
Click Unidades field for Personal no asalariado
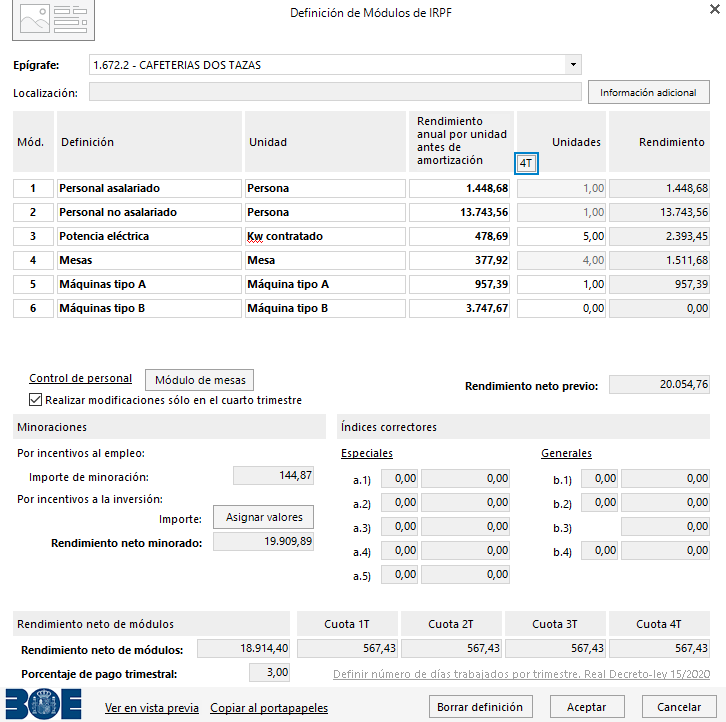(x=561, y=213)
